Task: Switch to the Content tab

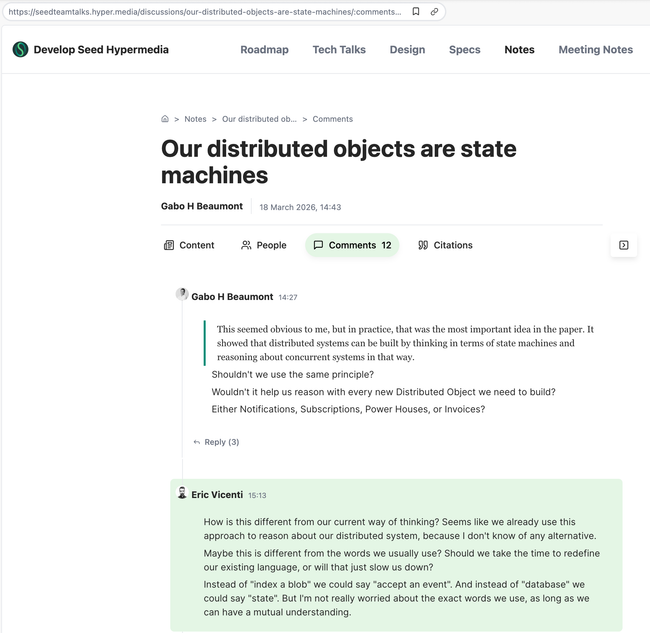Action: point(189,245)
